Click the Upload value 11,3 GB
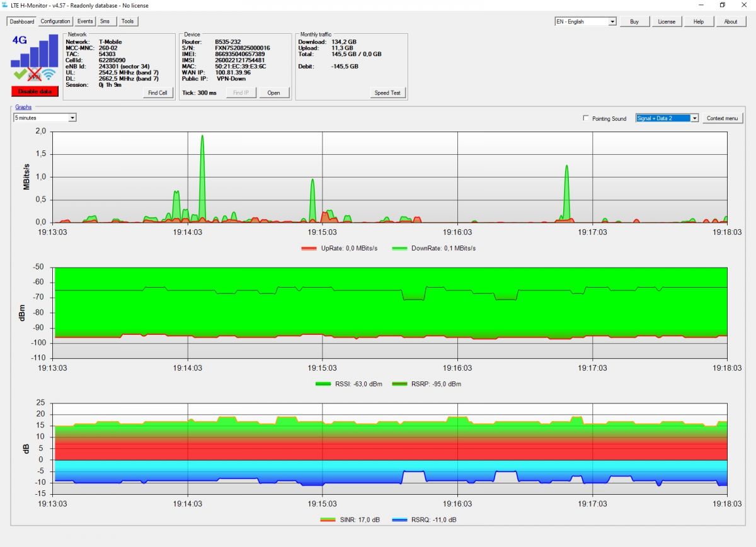756x547 pixels. point(343,48)
